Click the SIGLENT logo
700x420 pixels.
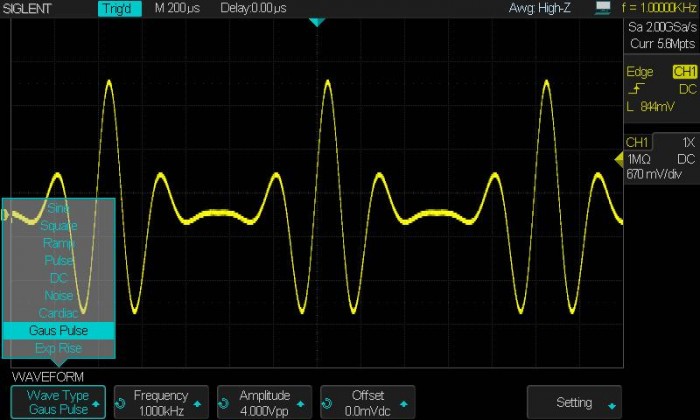[x=28, y=8]
